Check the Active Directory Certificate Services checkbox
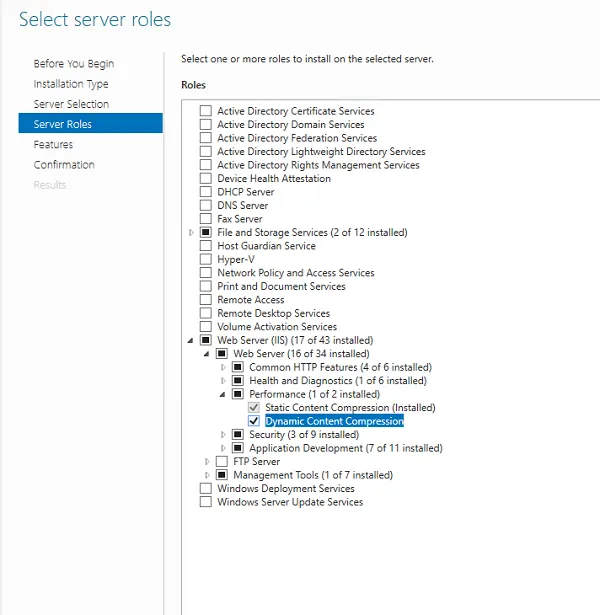 (206, 111)
